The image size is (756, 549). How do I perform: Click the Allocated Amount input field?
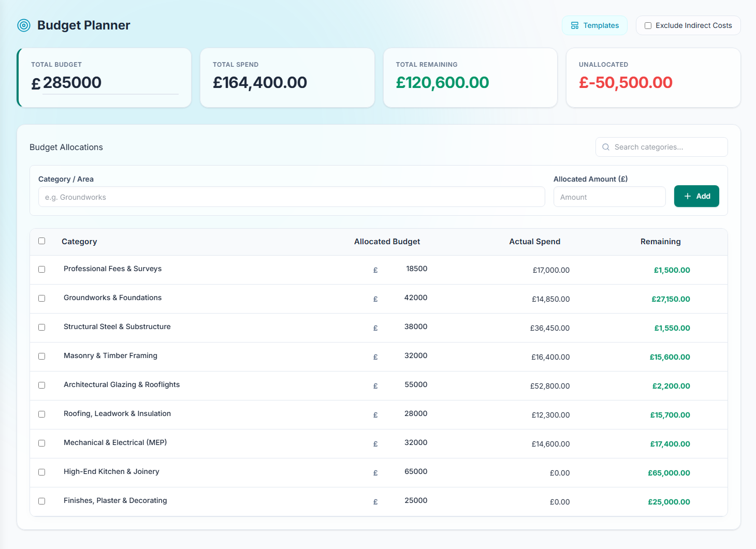[x=609, y=197]
